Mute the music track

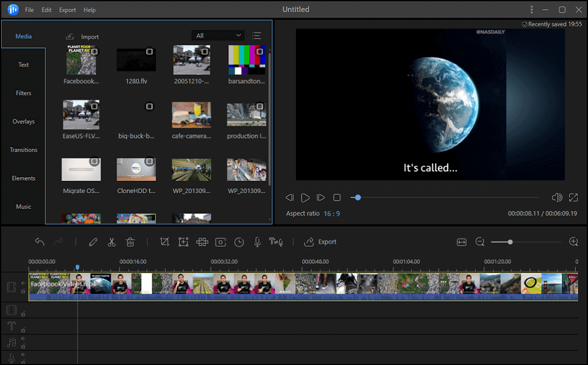[24, 339]
